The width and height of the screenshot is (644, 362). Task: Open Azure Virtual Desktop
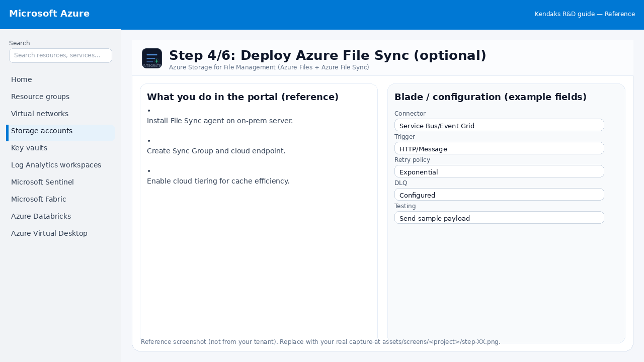pos(60,233)
